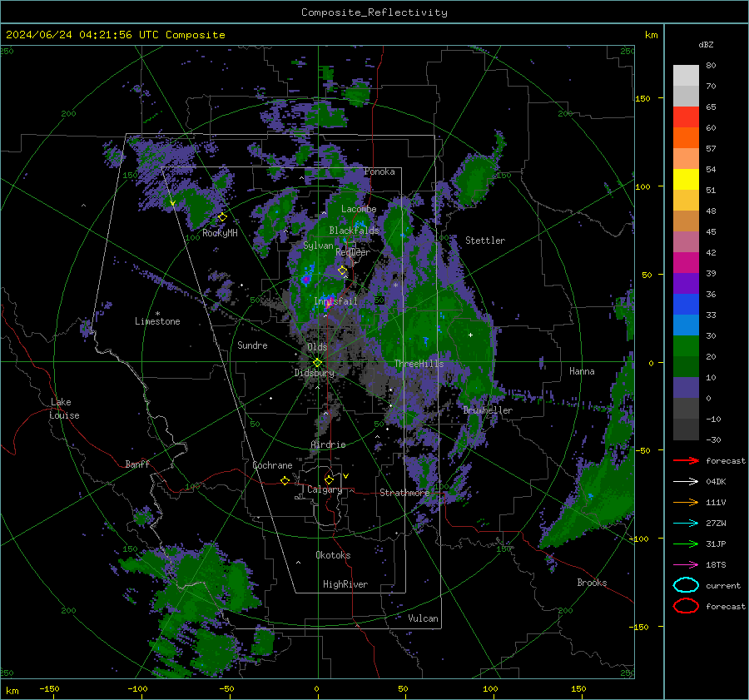Pick the orange 57-60 dBZ swatch
This screenshot has height=700, width=749.
click(686, 138)
